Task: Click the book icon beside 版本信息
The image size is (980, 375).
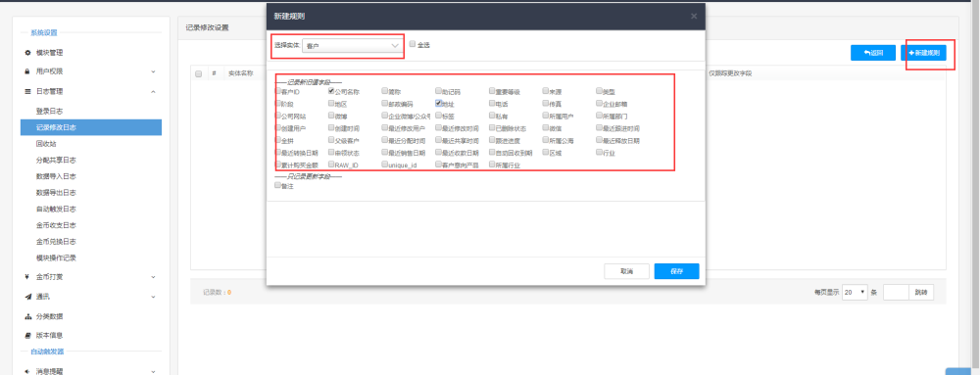Action: click(x=27, y=335)
